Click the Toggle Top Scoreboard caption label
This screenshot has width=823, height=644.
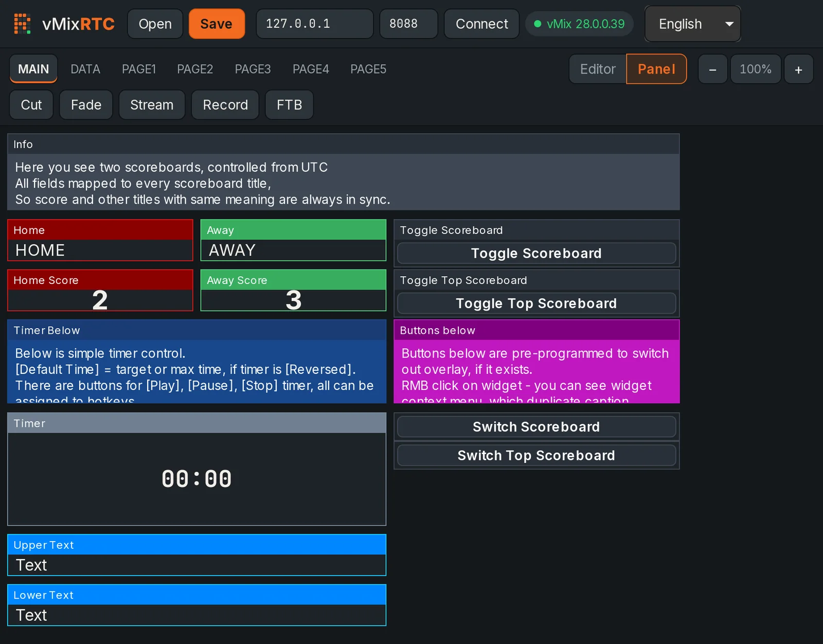pyautogui.click(x=463, y=280)
